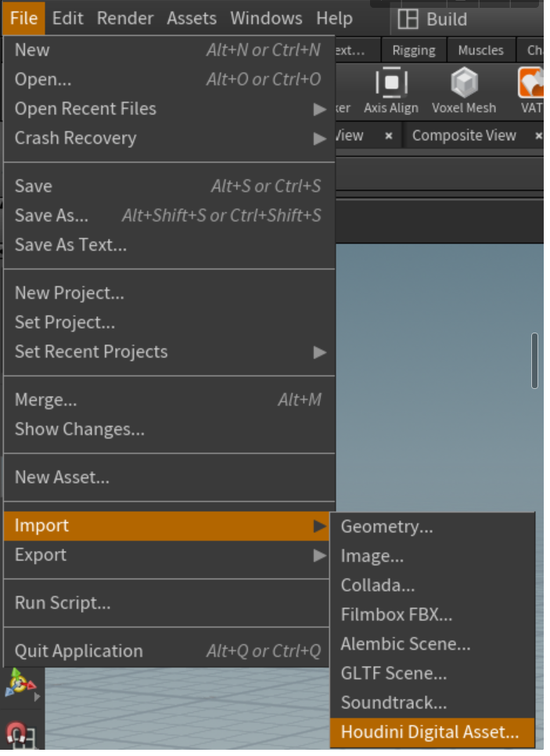Select Image... in Import submenu

pyautogui.click(x=433, y=556)
